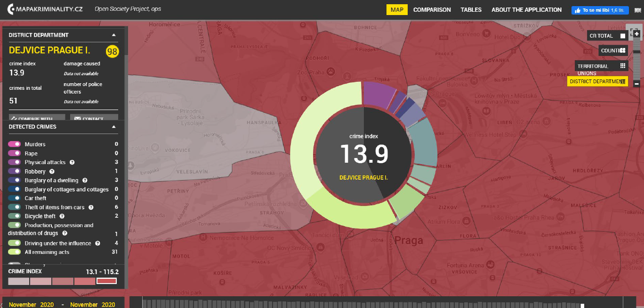Open the MAP tab
The image size is (644, 308).
[x=397, y=10]
